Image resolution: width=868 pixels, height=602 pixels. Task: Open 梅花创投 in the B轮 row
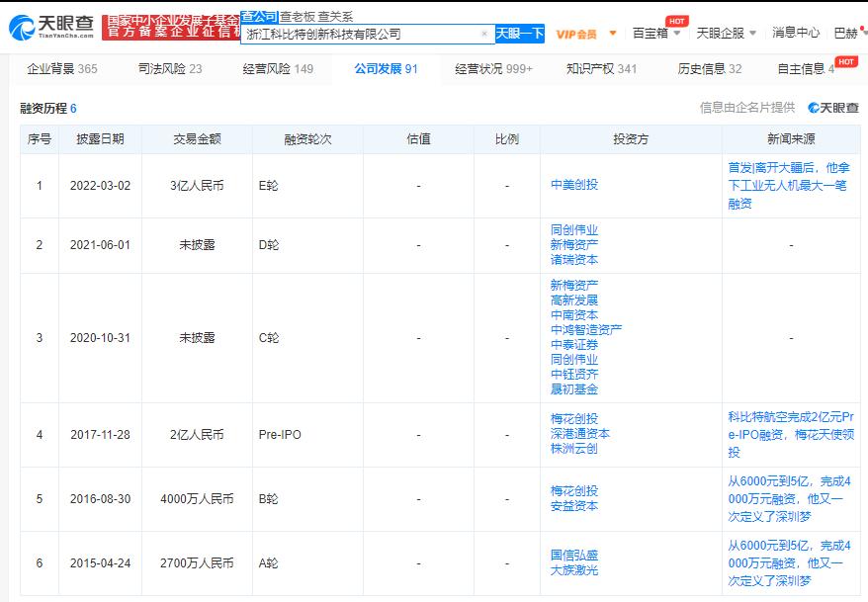pyautogui.click(x=574, y=490)
